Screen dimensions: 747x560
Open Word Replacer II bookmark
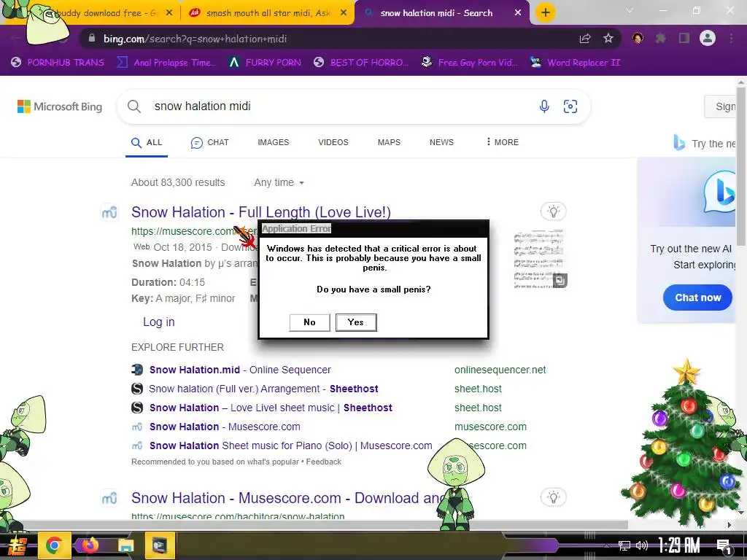(575, 63)
